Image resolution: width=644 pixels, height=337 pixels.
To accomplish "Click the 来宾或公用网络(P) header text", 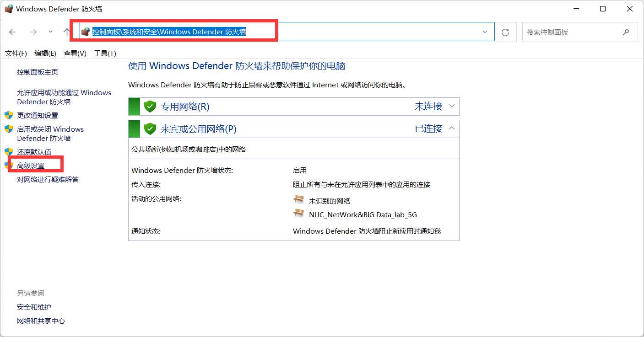I will tap(199, 129).
